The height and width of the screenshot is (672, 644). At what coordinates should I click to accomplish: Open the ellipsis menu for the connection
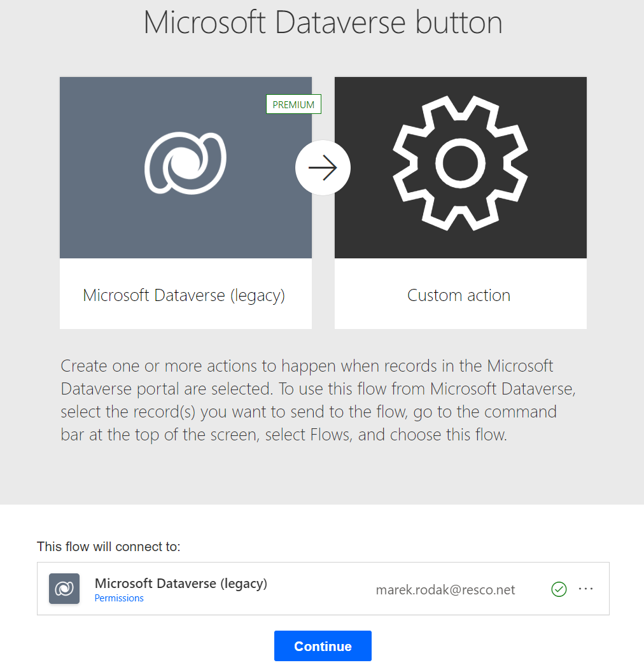585,589
